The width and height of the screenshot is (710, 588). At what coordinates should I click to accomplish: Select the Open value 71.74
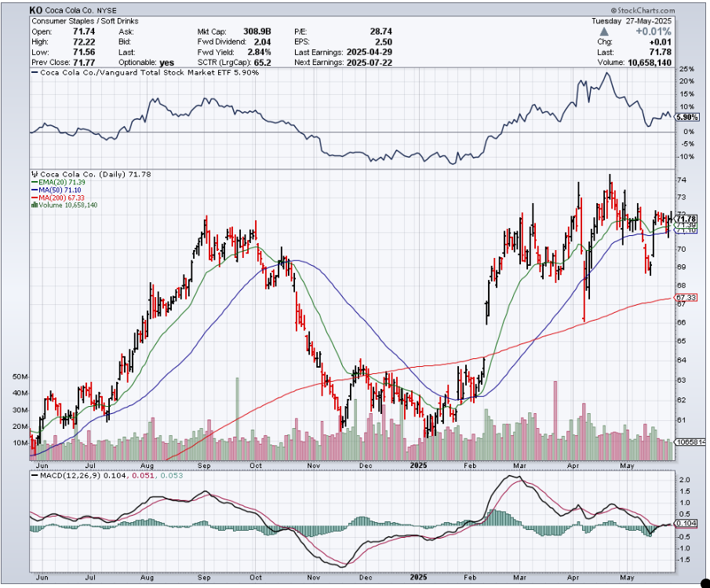[x=84, y=31]
